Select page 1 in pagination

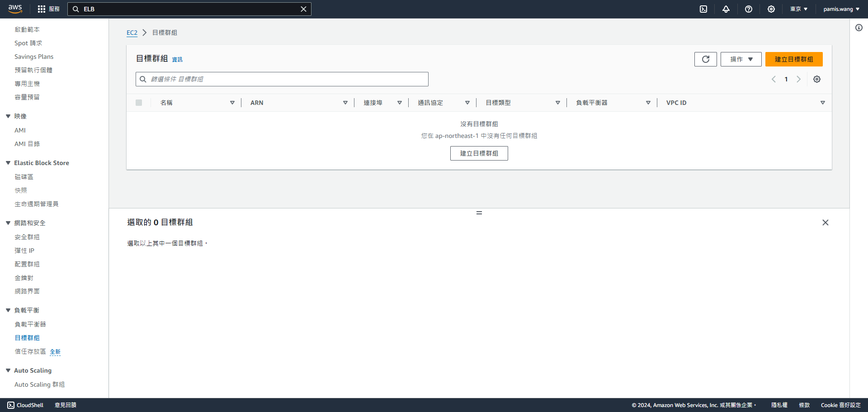(786, 79)
